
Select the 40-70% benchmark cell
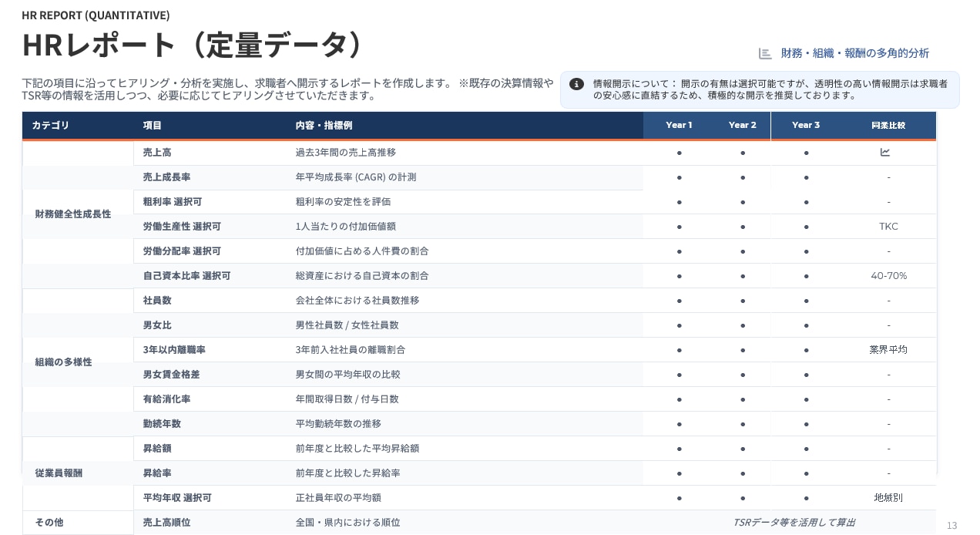[x=888, y=276]
